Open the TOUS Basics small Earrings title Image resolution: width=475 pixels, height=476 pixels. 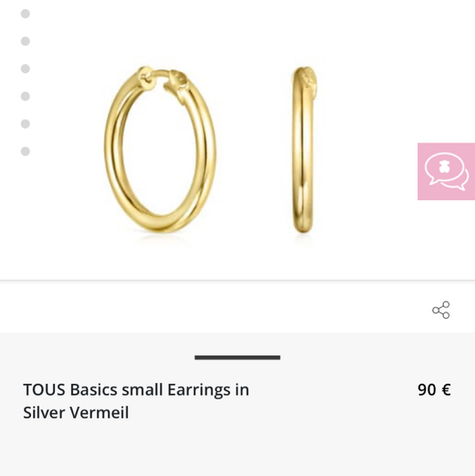click(136, 401)
